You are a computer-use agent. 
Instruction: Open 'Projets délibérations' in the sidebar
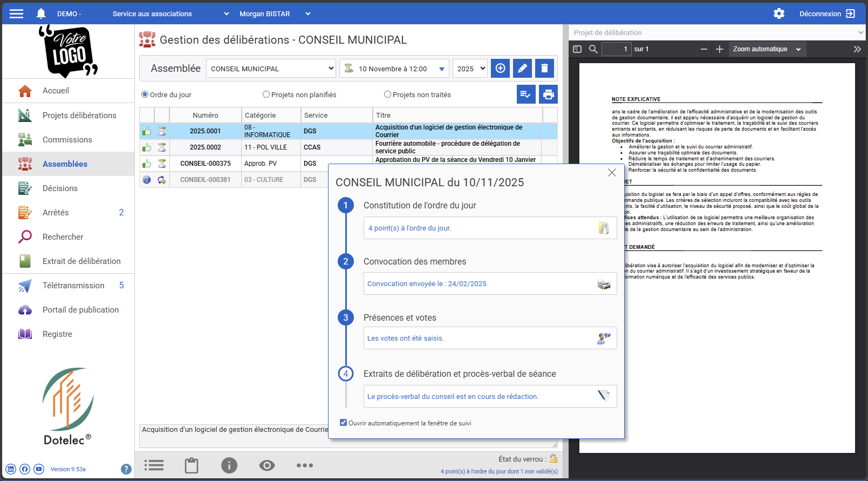coord(79,116)
